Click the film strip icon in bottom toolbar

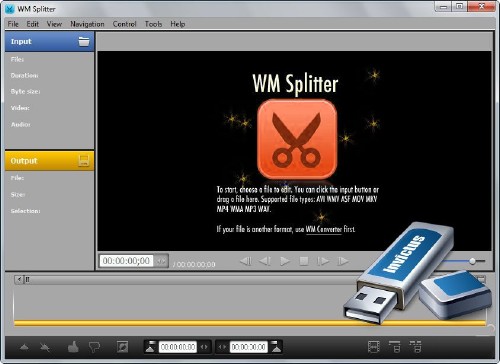[374, 347]
